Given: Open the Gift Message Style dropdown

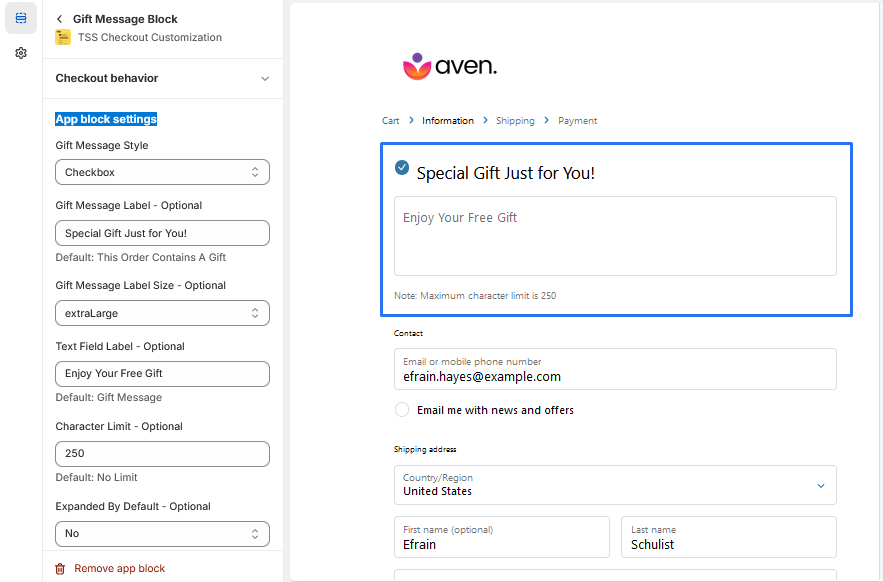Looking at the screenshot, I should tap(162, 172).
